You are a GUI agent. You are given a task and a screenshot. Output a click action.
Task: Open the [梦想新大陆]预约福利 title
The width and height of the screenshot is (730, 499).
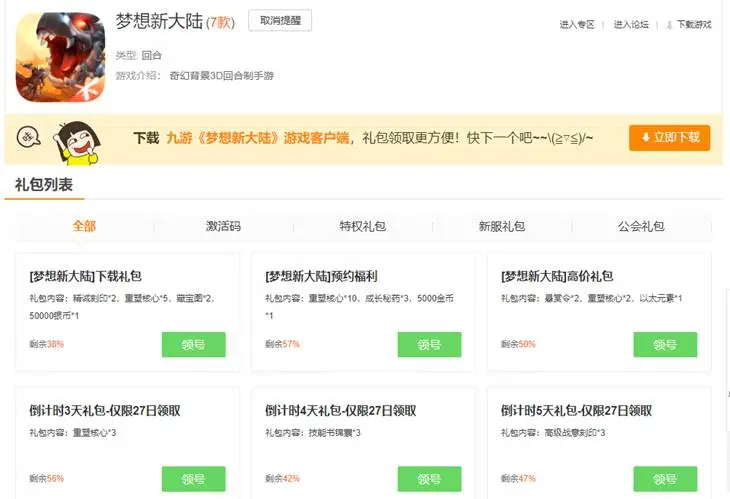321,276
